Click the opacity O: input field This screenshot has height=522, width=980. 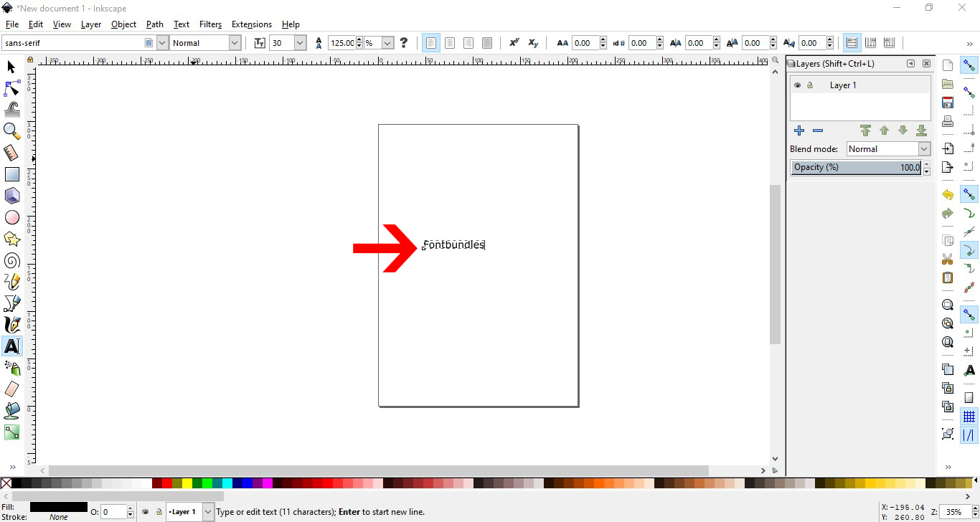point(113,512)
